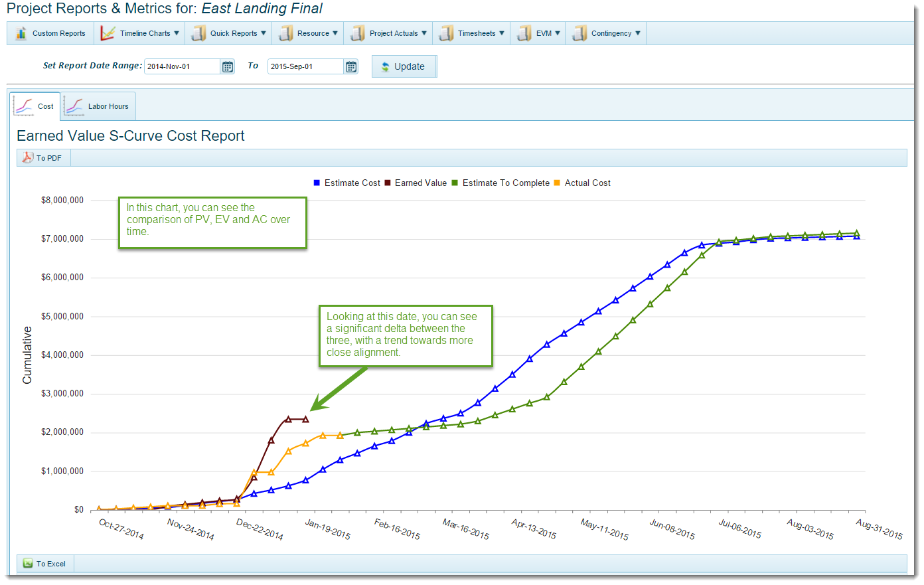Screen dimensions: 924x585
Task: Click the Cost tab curve icon
Action: (x=23, y=106)
